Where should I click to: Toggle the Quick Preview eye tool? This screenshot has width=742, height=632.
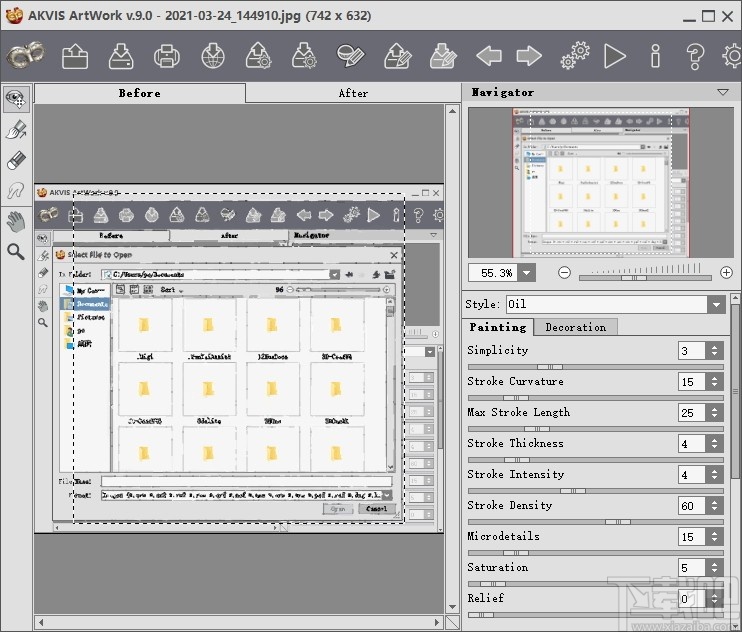point(16,99)
